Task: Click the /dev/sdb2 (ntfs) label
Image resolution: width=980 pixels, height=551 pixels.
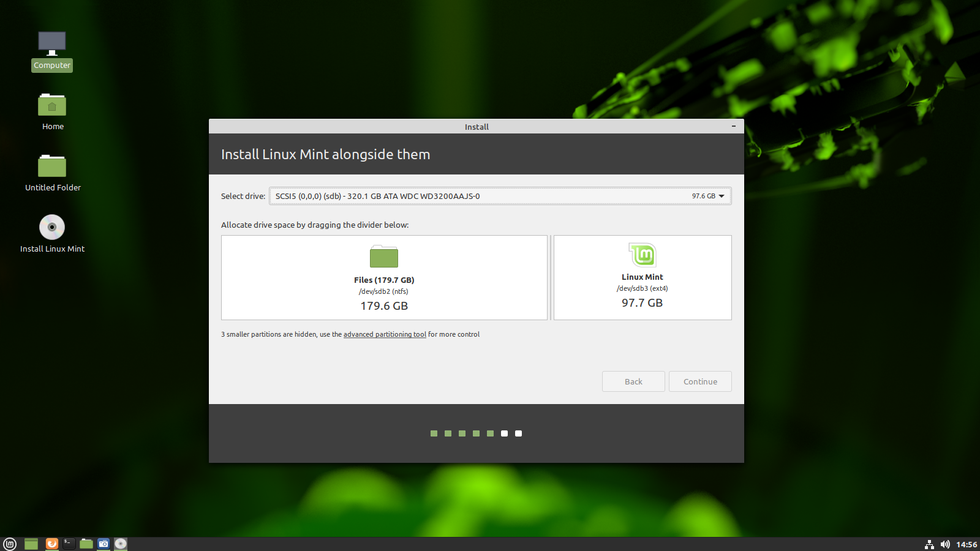Action: 383,291
